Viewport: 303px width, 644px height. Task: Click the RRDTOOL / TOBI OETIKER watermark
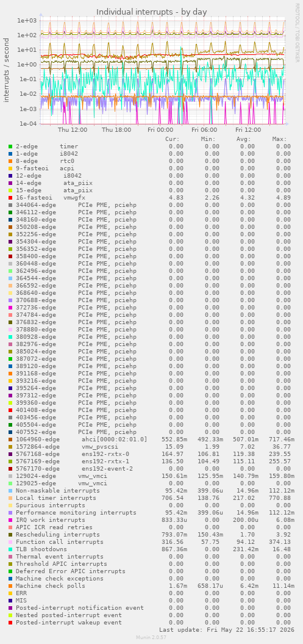click(x=298, y=33)
